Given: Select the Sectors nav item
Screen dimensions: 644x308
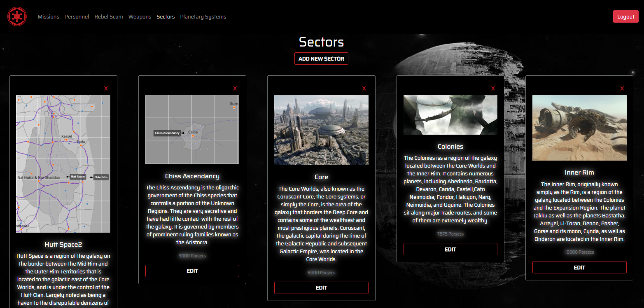Looking at the screenshot, I should [x=166, y=17].
